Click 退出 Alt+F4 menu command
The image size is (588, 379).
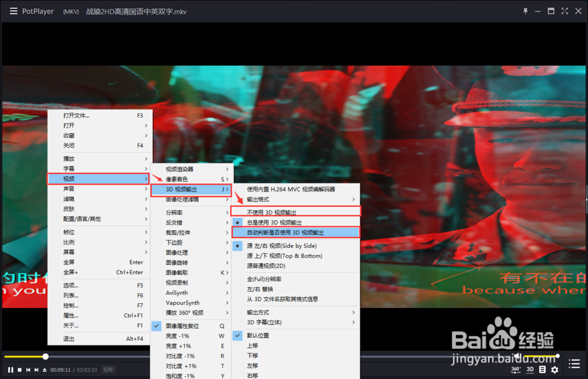[x=99, y=339]
